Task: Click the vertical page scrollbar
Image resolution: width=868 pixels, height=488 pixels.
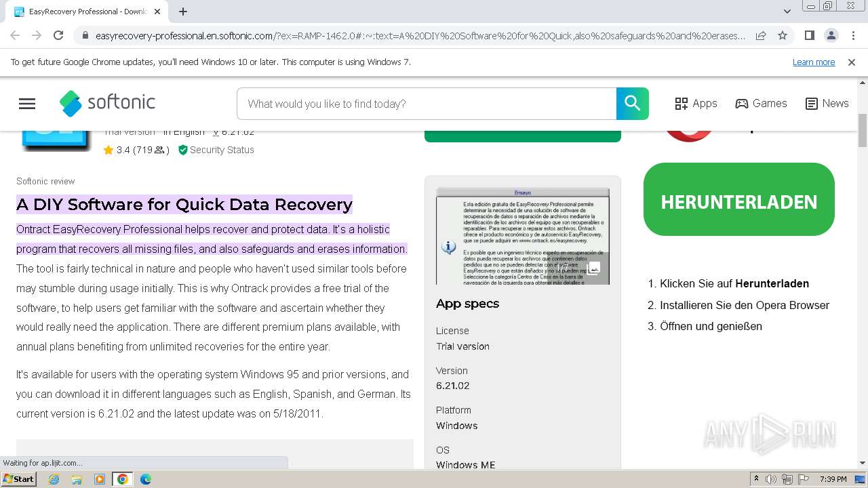Action: pos(863,131)
